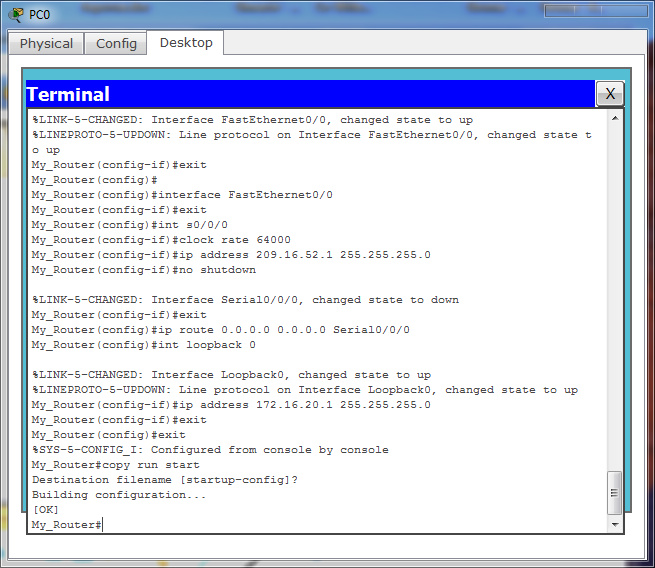Click the terminal scrollbar down arrow
Screen dimensions: 655x568
click(615, 525)
